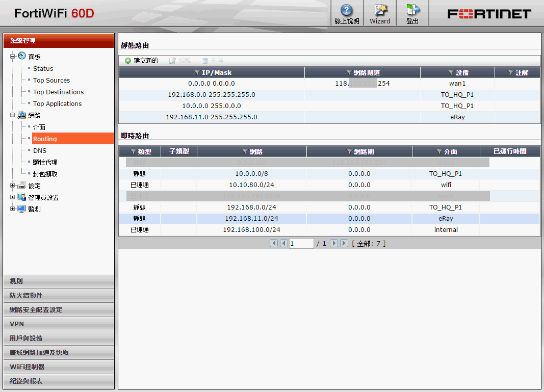Open the 網路安全配置設定 section
The image size is (544, 392).
click(59, 310)
